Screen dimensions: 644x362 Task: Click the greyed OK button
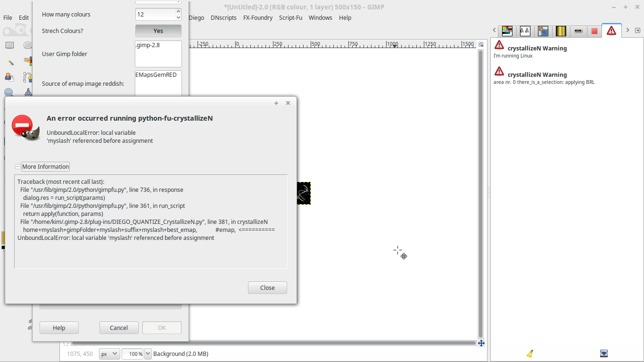tap(162, 328)
